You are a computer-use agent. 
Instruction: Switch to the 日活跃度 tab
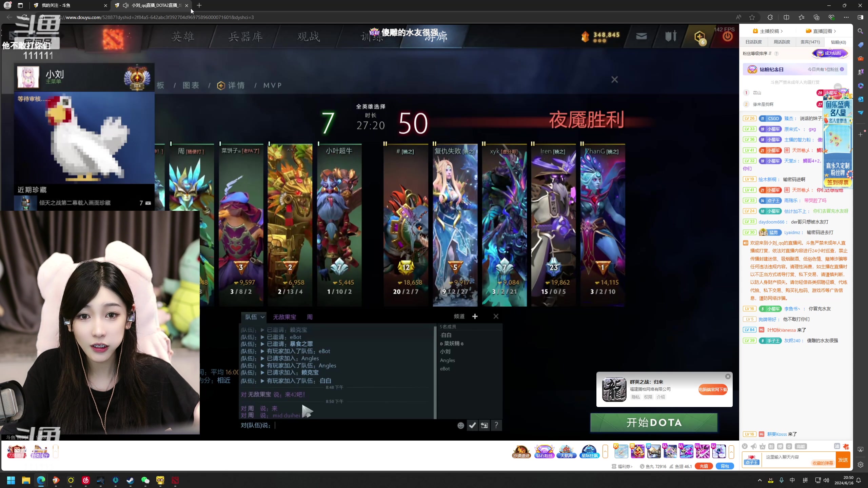click(753, 42)
